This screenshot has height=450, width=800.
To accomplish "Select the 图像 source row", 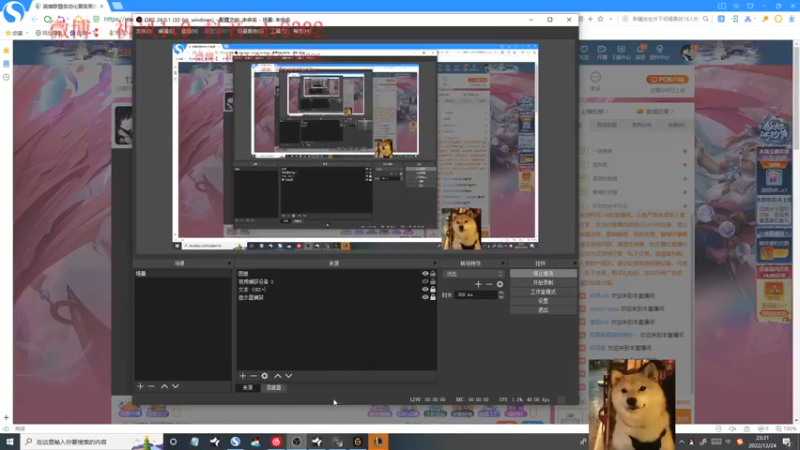I will 337,273.
